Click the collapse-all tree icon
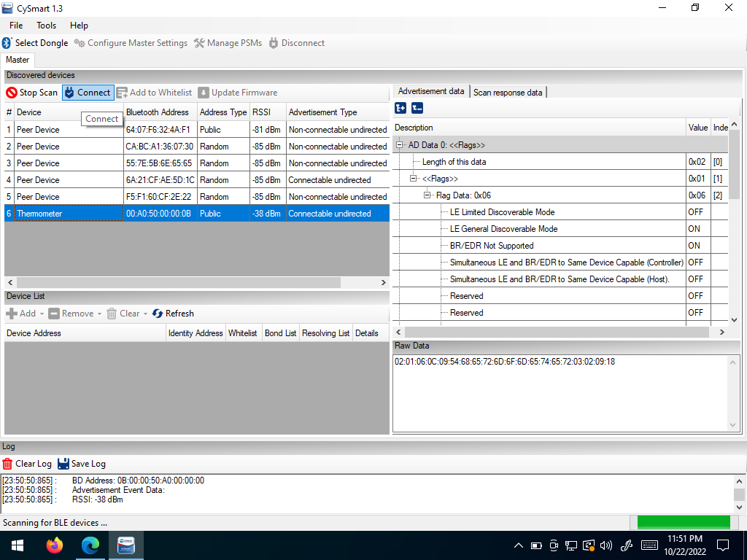This screenshot has height=560, width=747. coord(417,109)
